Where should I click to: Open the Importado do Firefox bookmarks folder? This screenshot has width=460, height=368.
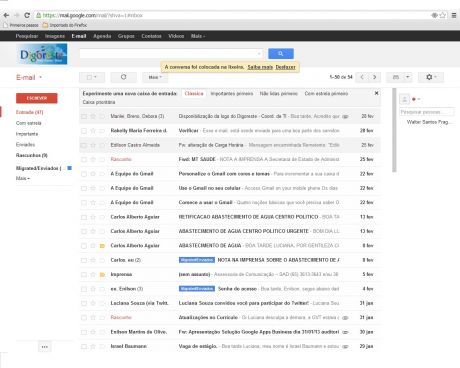[x=65, y=25]
